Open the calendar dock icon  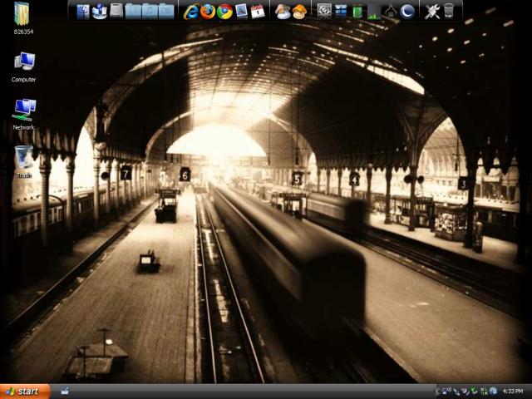(x=258, y=12)
